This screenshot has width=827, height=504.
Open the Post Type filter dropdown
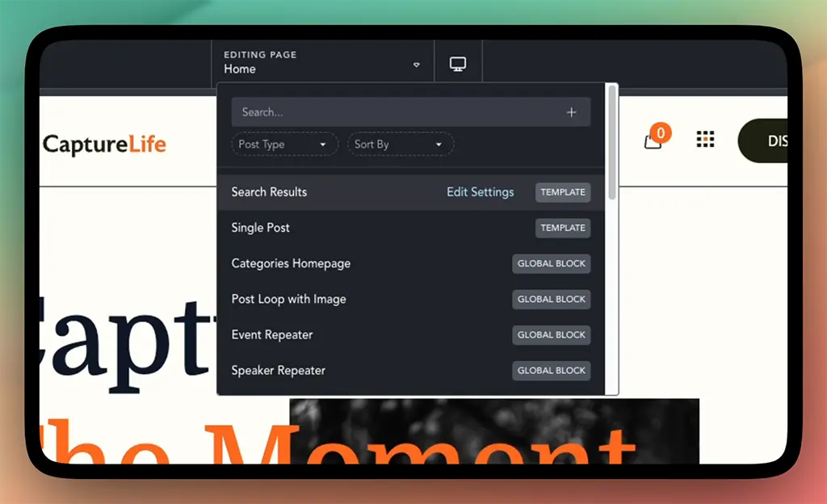tap(283, 144)
